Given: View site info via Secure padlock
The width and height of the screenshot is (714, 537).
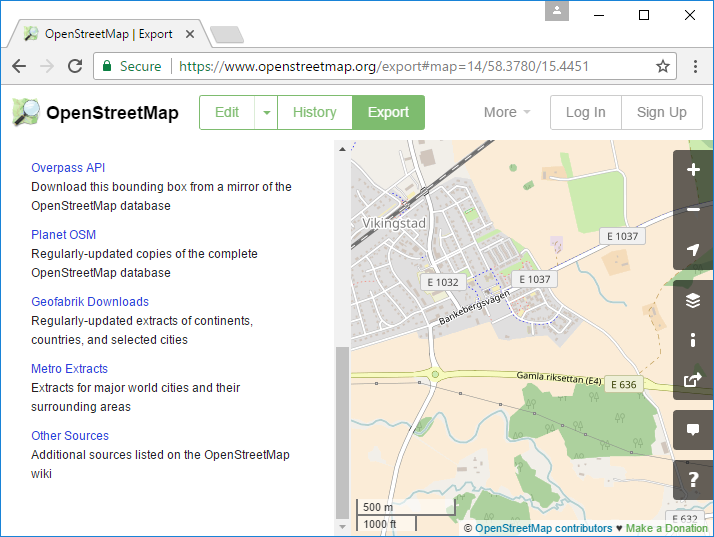Looking at the screenshot, I should point(132,66).
